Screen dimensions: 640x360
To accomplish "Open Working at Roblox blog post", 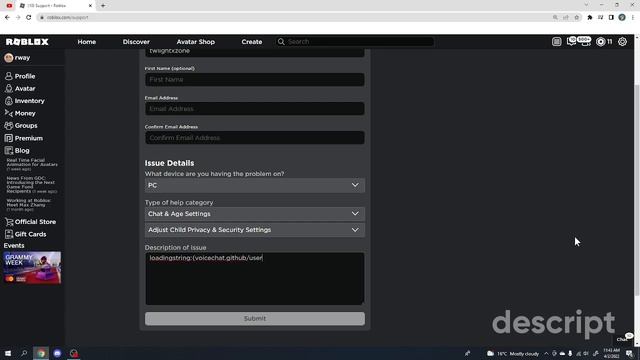I will tap(29, 205).
